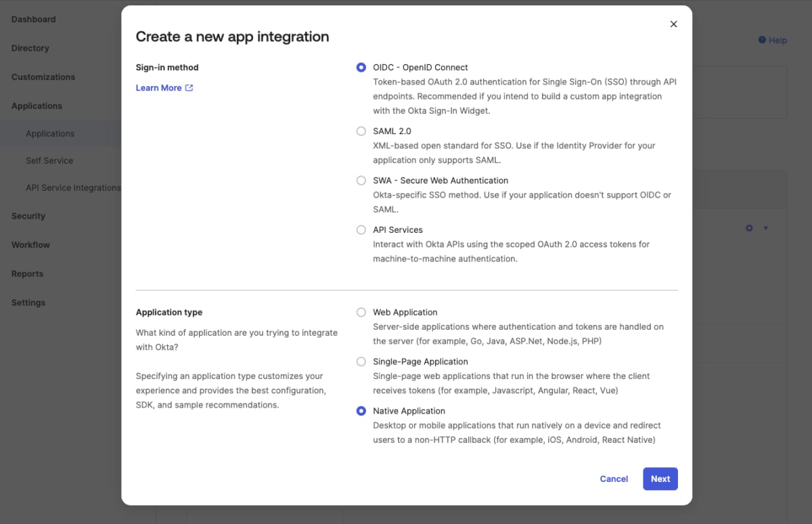Cancel the app integration dialog
This screenshot has height=524, width=812.
coord(614,479)
